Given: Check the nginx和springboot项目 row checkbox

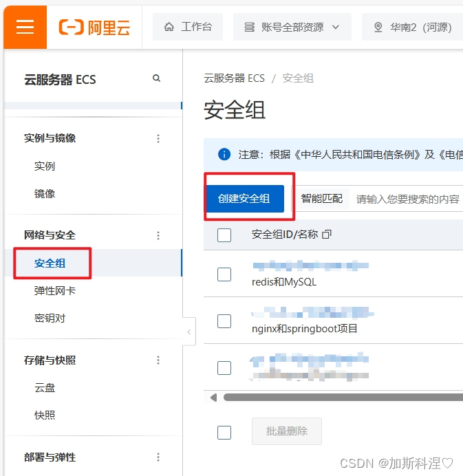Looking at the screenshot, I should [x=224, y=321].
